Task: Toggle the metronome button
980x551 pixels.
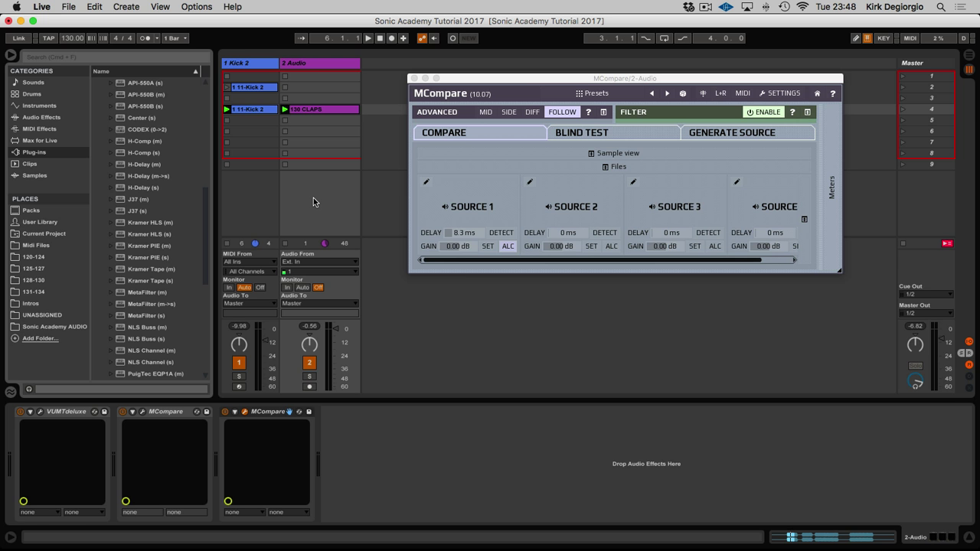Action: point(145,38)
